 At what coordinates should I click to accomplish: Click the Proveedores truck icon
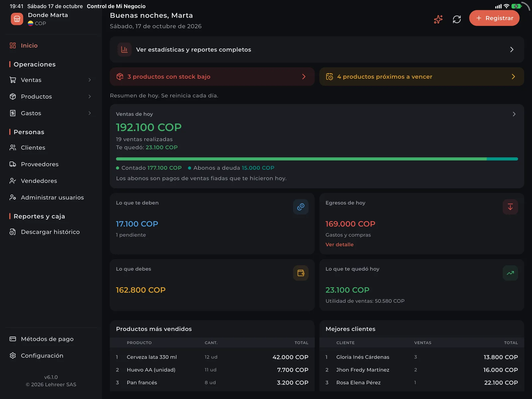point(13,164)
